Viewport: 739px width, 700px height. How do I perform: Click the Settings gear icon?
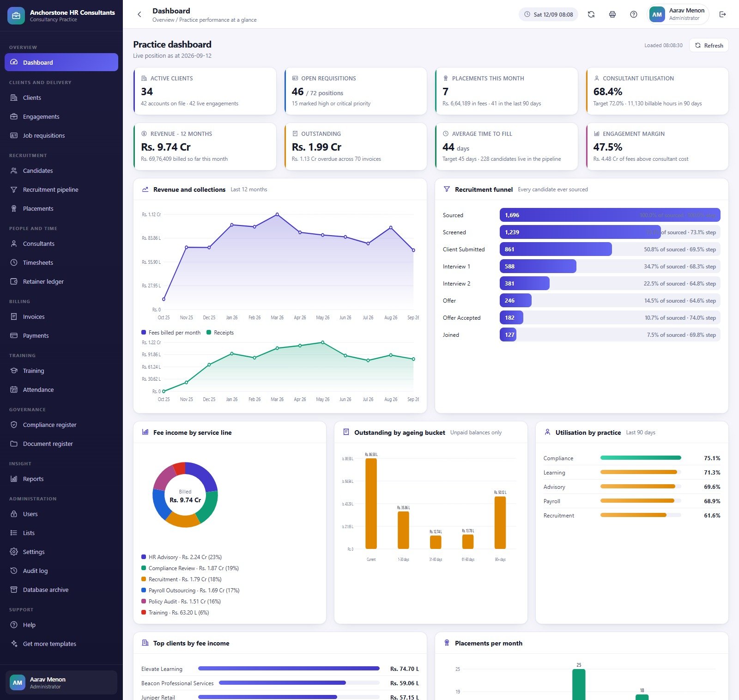[14, 552]
